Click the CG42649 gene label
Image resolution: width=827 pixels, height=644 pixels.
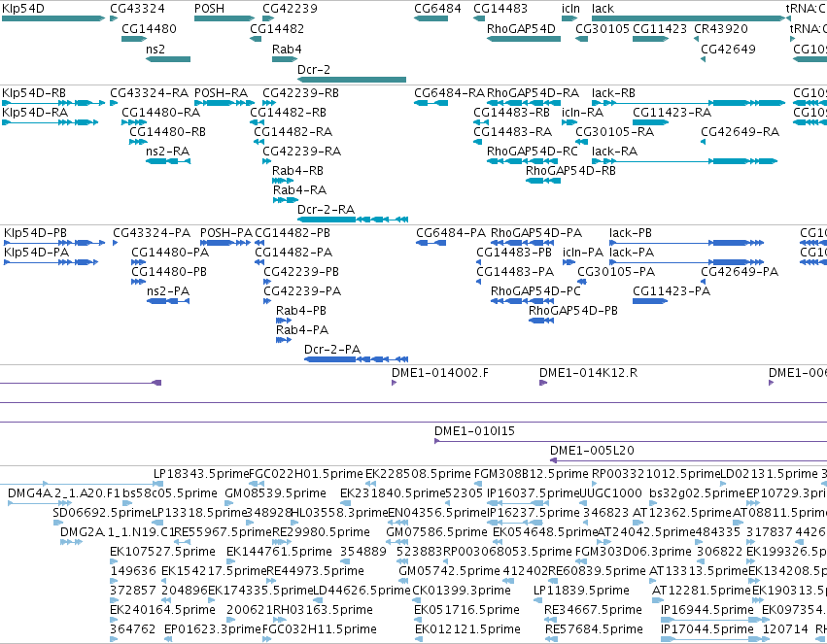(x=729, y=49)
